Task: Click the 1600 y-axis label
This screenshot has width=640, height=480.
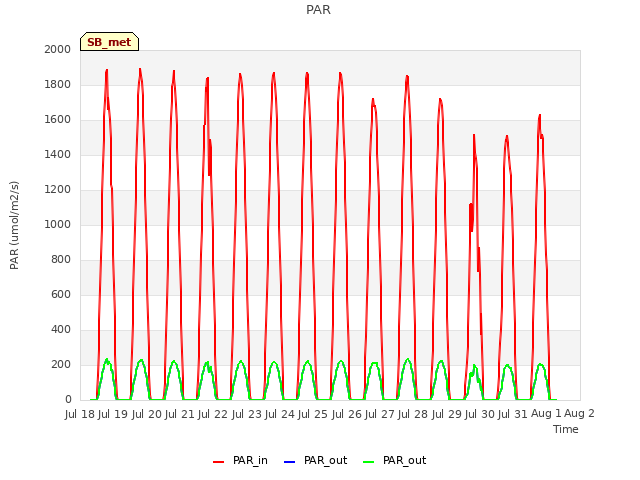Action: (58, 120)
